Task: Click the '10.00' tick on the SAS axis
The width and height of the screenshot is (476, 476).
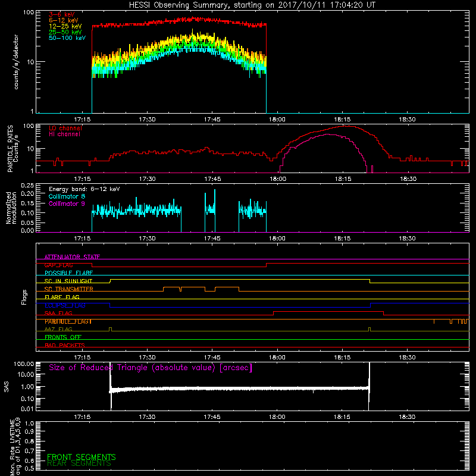Action: click(x=26, y=374)
